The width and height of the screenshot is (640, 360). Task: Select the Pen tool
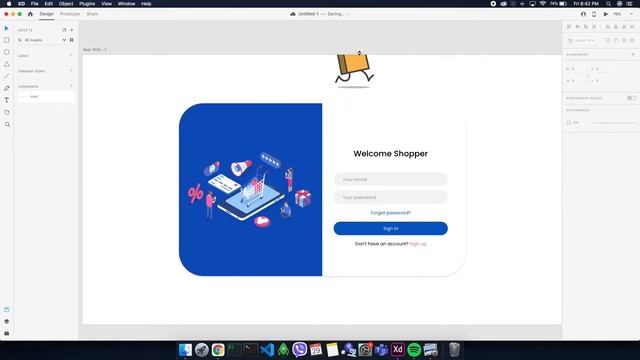tap(7, 88)
